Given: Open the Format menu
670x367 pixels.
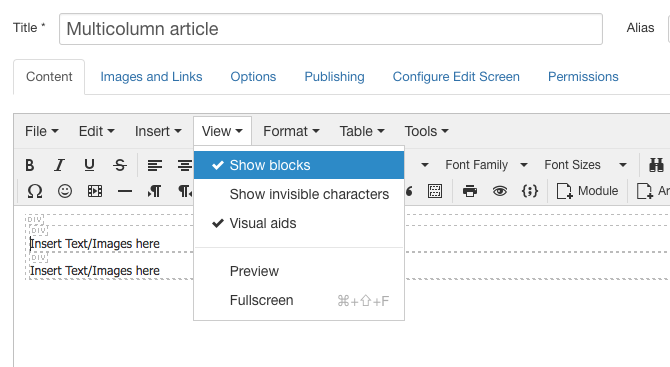Looking at the screenshot, I should [291, 131].
